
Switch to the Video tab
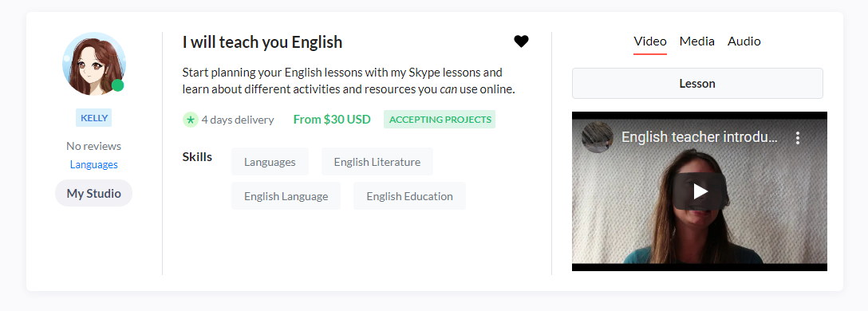pos(650,41)
